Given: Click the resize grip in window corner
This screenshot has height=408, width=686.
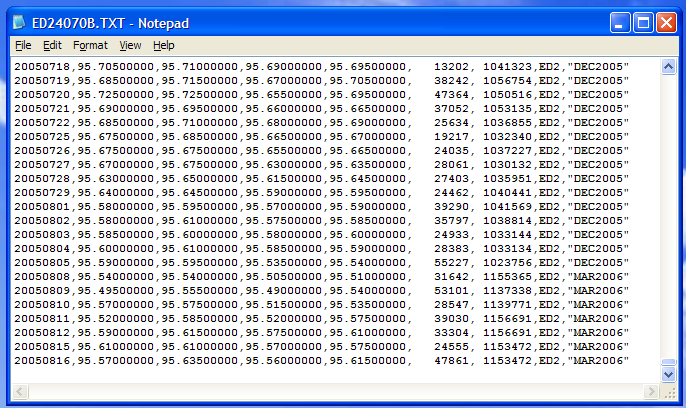Looking at the screenshot, I should (x=673, y=395).
